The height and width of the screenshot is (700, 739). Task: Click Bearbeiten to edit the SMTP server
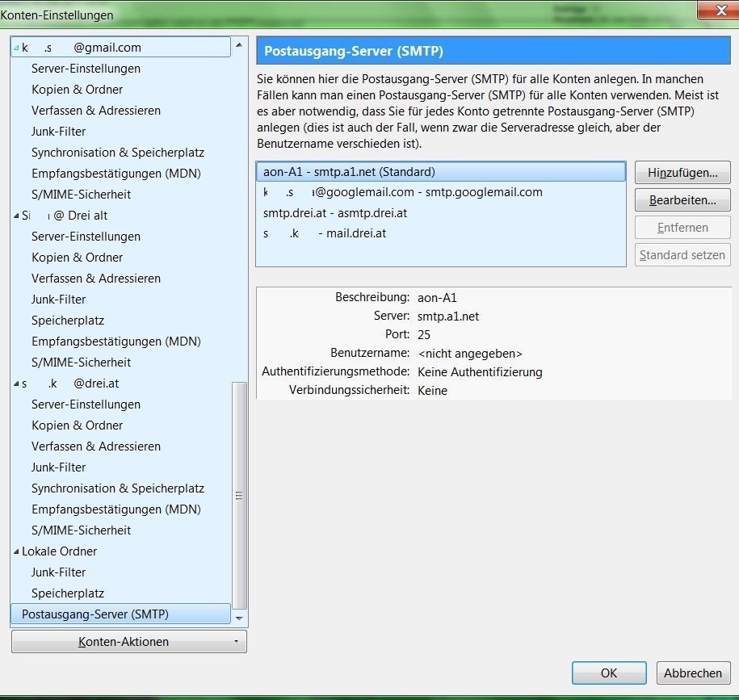coord(682,200)
